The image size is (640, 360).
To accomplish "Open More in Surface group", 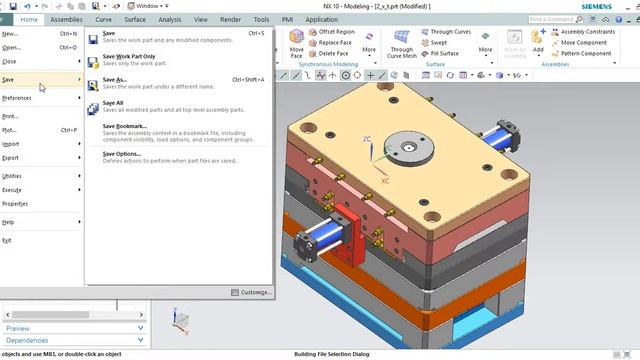I will click(485, 43).
